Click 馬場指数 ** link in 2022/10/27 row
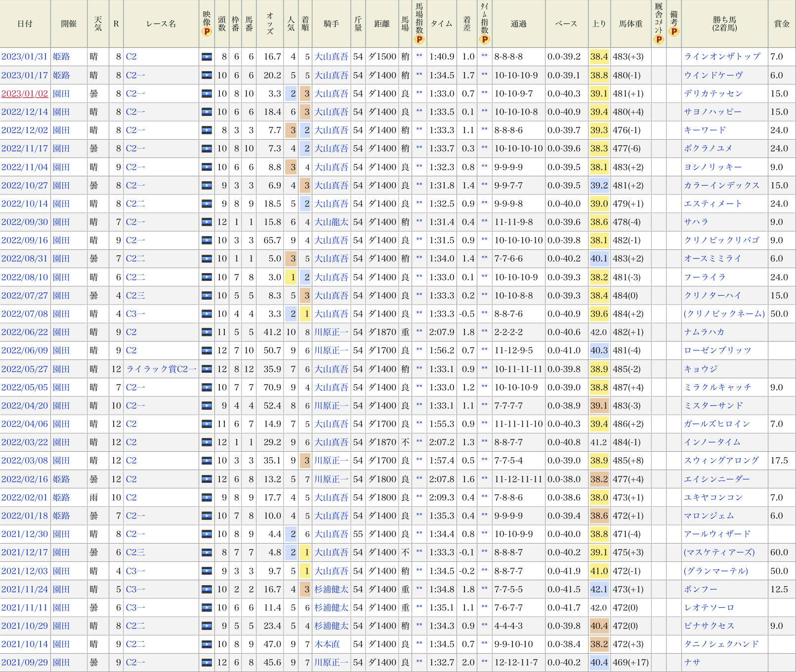796x672 pixels. [419, 186]
